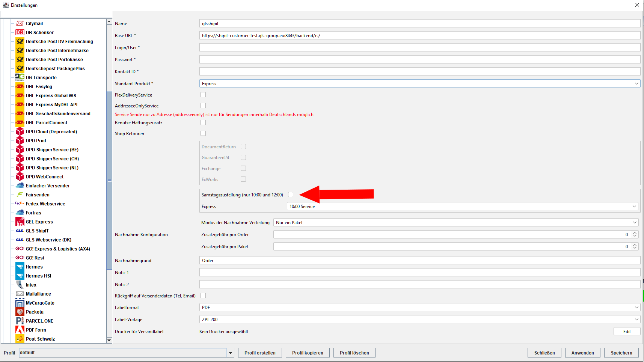Select the GLS ShipIT logo icon
This screenshot has width=644, height=362.
pyautogui.click(x=20, y=231)
